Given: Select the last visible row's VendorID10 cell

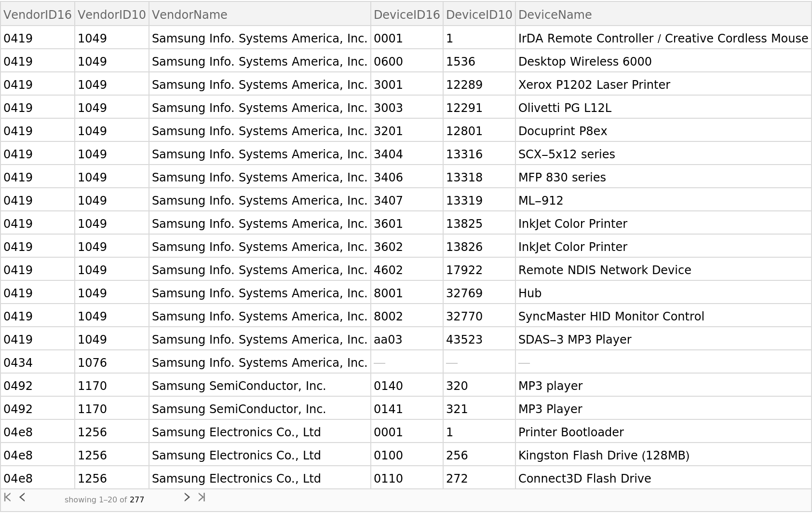Looking at the screenshot, I should 111,477.
